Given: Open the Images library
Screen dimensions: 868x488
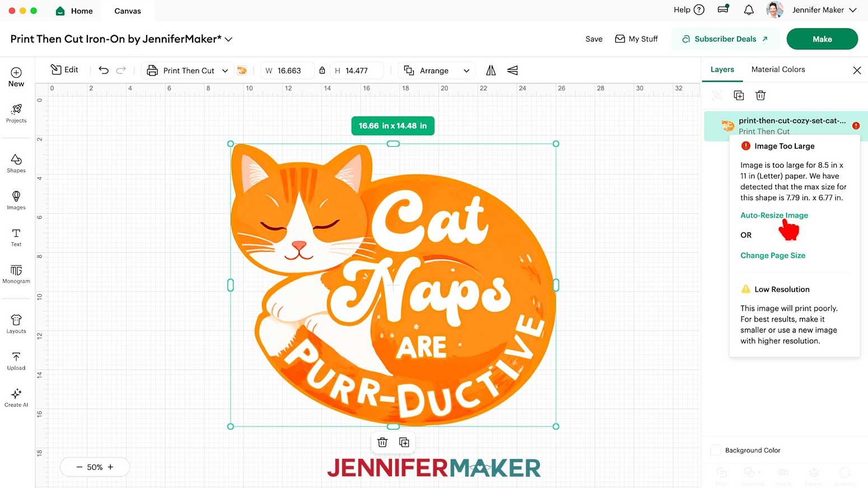Looking at the screenshot, I should pyautogui.click(x=16, y=200).
